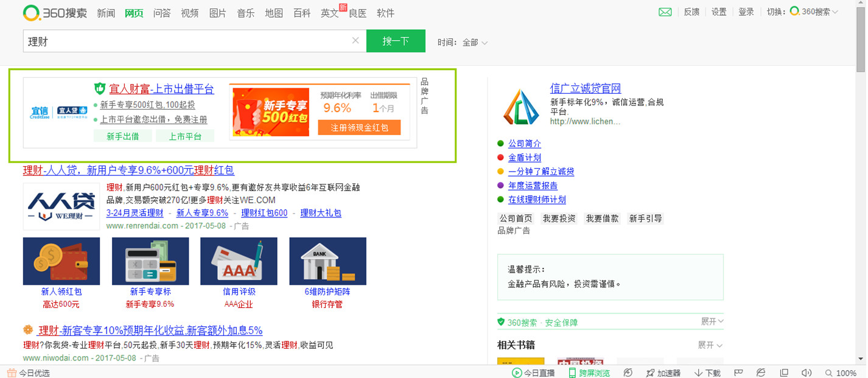Viewport: 868px width, 378px height.
Task: Click the 公司简介 link
Action: [525, 144]
